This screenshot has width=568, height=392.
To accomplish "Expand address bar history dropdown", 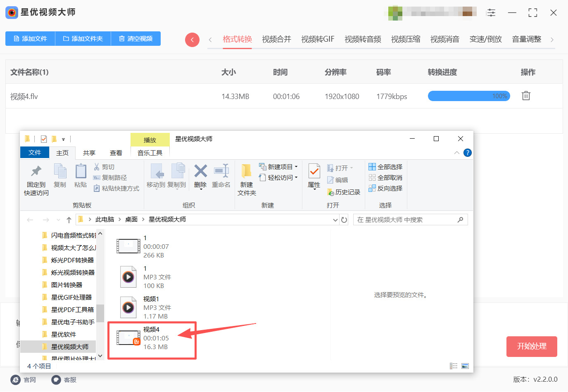I will click(x=335, y=220).
